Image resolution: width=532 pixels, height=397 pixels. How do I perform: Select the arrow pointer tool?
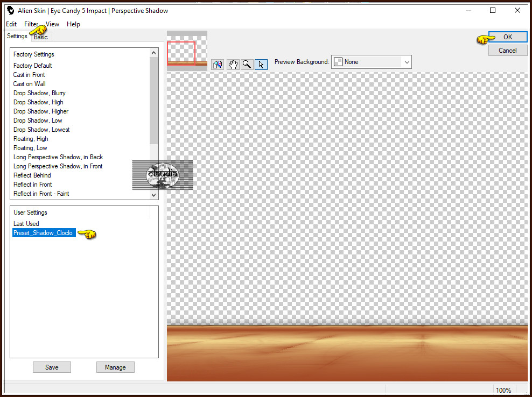tap(261, 64)
